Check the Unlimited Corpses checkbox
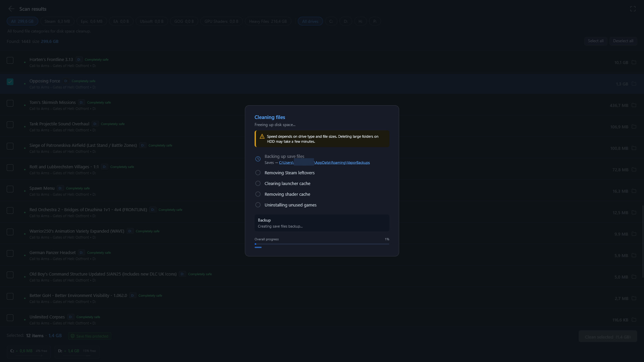This screenshot has width=644, height=362. pos(10,318)
